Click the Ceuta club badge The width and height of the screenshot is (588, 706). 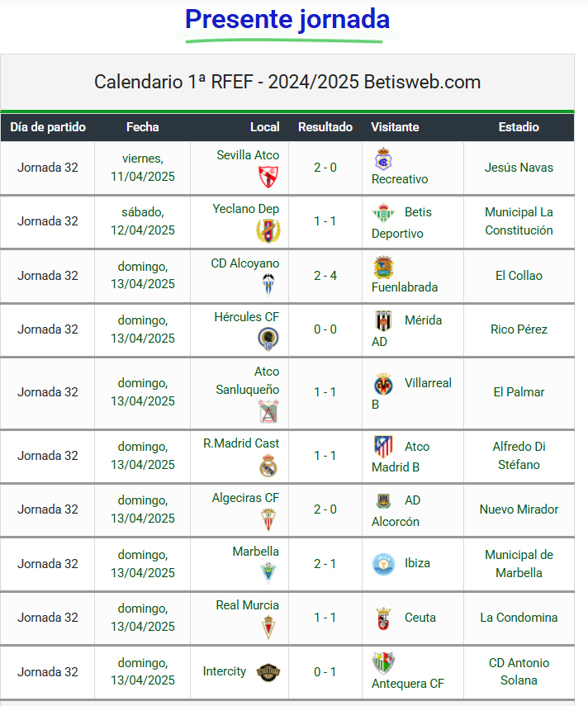coord(383,618)
